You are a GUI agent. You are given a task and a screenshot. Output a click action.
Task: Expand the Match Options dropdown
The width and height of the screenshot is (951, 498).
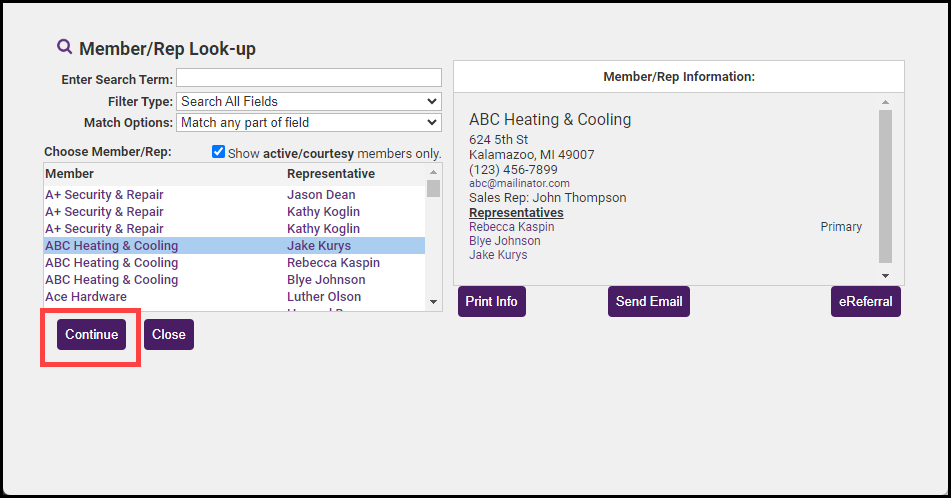coord(308,122)
